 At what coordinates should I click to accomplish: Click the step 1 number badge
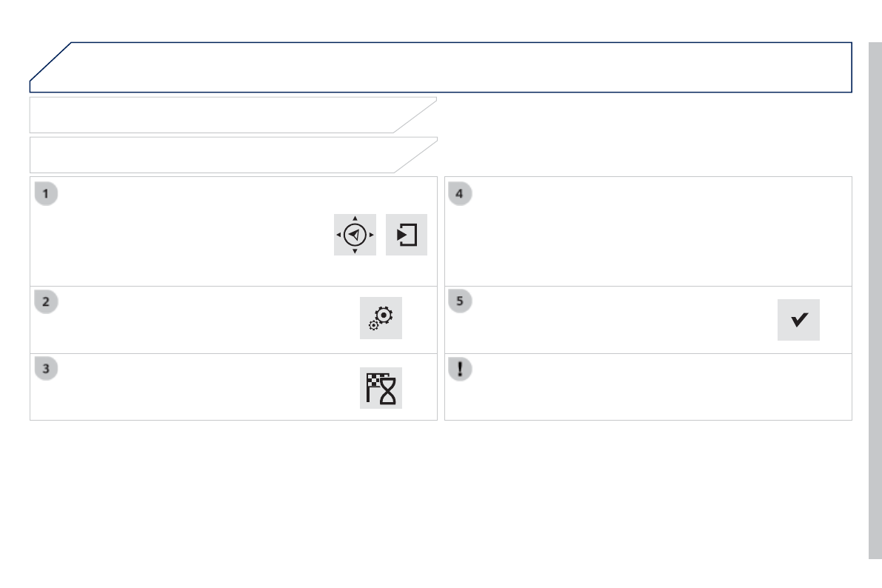46,194
